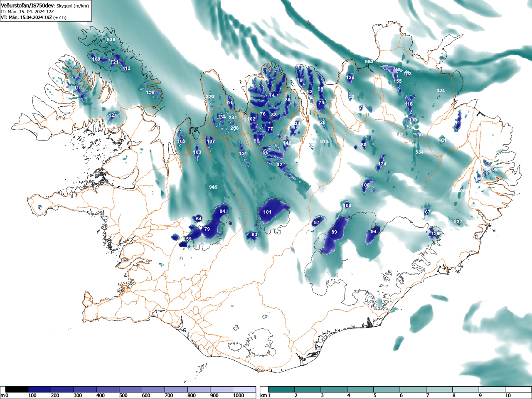Click the visibility value '812'
Image resolution: width=532 pixels, height=399 pixels.
(325, 142)
